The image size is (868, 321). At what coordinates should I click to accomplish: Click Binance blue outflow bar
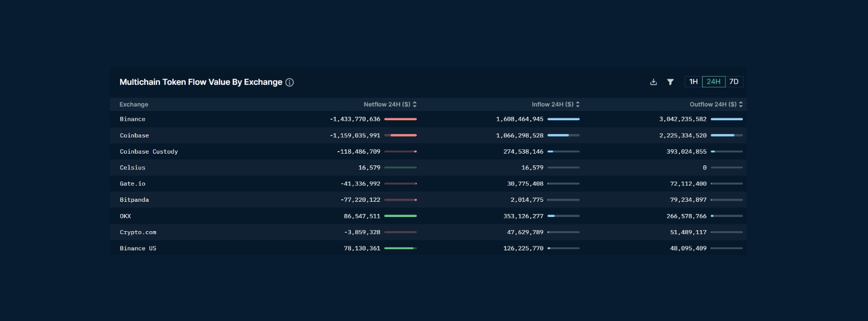pyautogui.click(x=727, y=119)
